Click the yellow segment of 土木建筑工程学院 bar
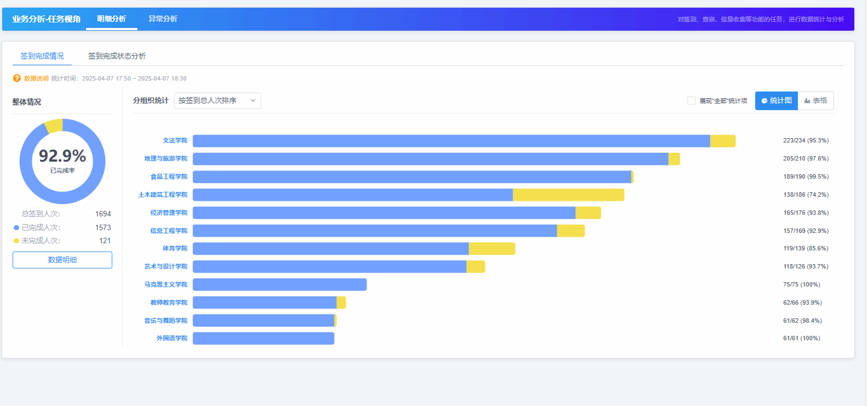This screenshot has width=868, height=406. [x=568, y=195]
